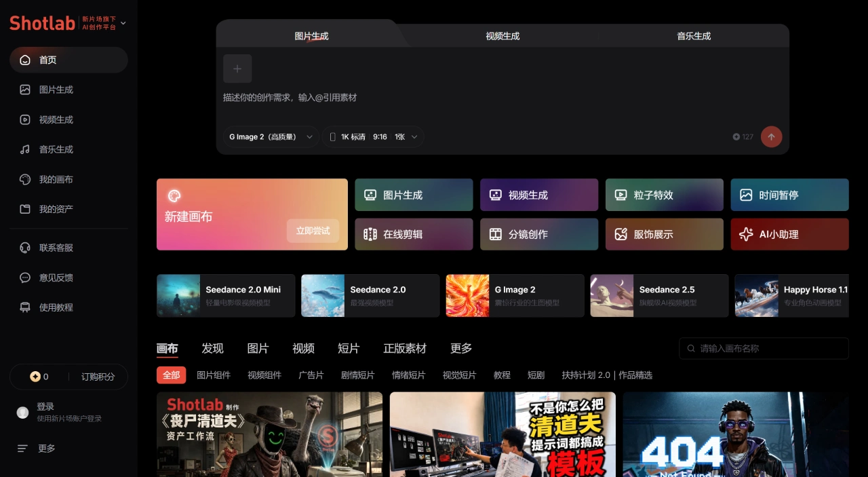The image size is (868, 477).
Task: Submit prompt with red arrow button
Action: (x=771, y=136)
